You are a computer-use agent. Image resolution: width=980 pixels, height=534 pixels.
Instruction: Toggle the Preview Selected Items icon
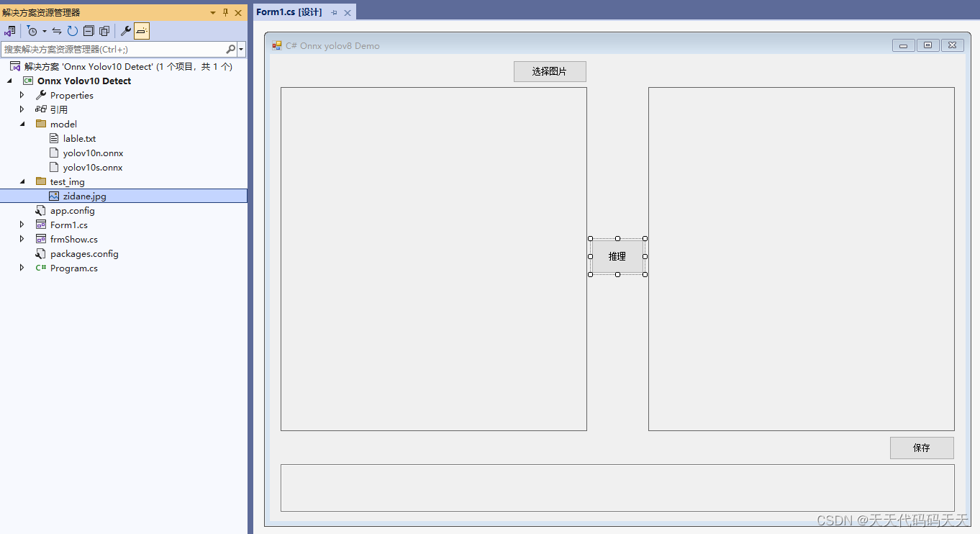point(141,30)
